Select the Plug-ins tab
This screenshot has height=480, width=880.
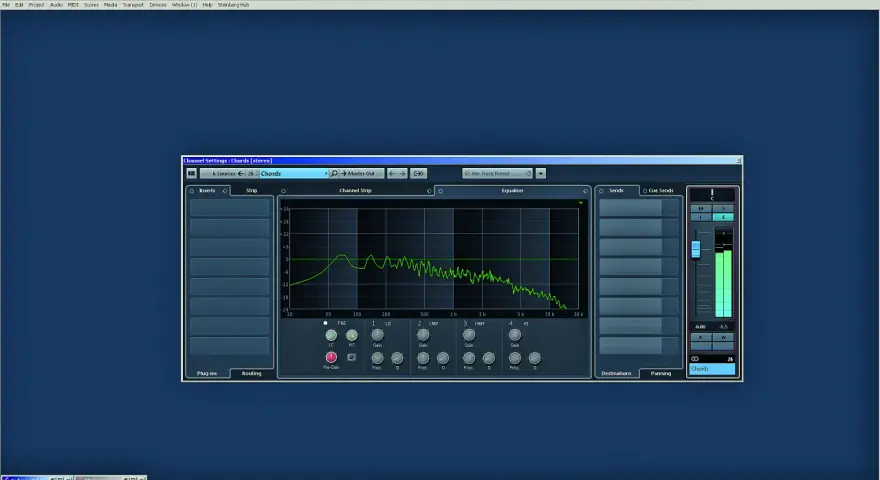click(207, 373)
